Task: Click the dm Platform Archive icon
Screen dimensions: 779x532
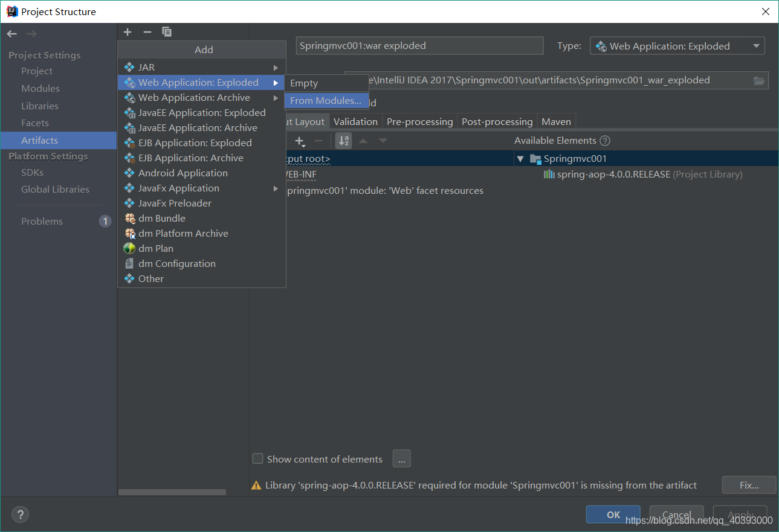Action: point(129,233)
